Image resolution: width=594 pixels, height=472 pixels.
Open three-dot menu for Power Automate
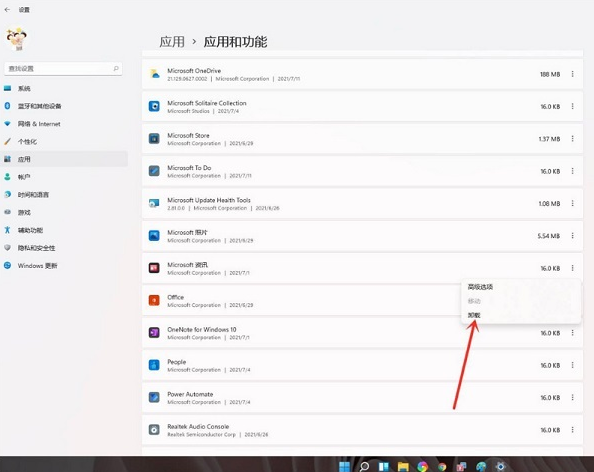pos(572,397)
